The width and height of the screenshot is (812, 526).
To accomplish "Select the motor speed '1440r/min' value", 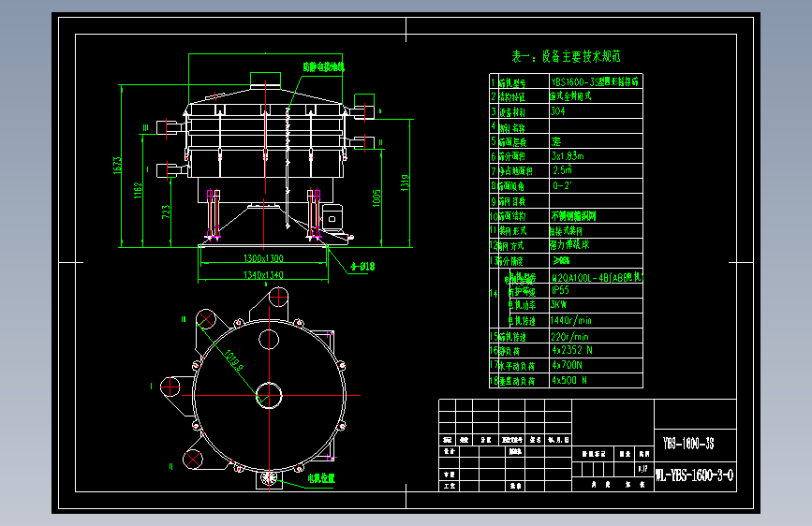I will point(570,320).
